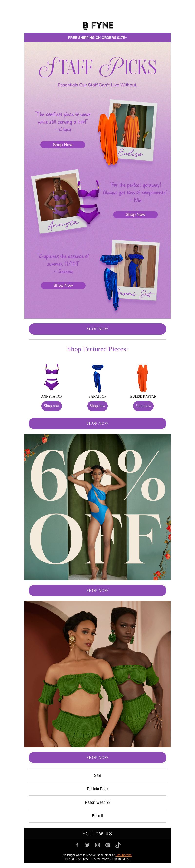Click Shop Now under Nia's quote

point(136,215)
